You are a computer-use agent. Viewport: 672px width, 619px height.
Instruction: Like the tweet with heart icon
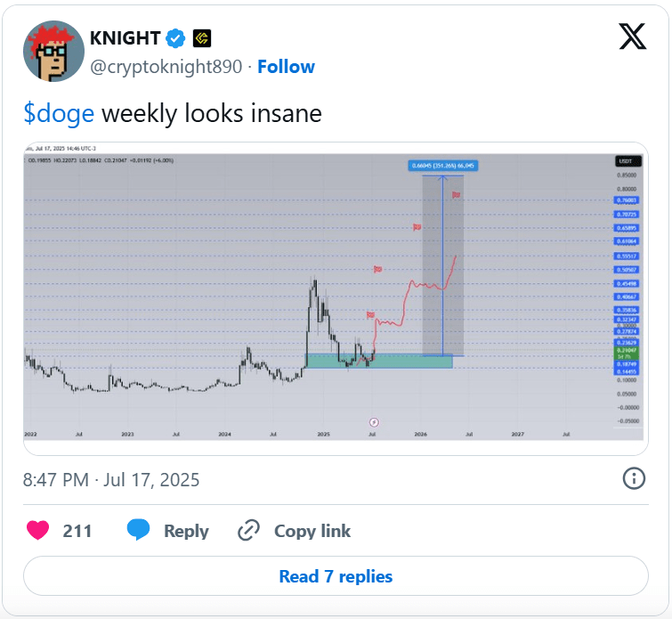click(37, 530)
